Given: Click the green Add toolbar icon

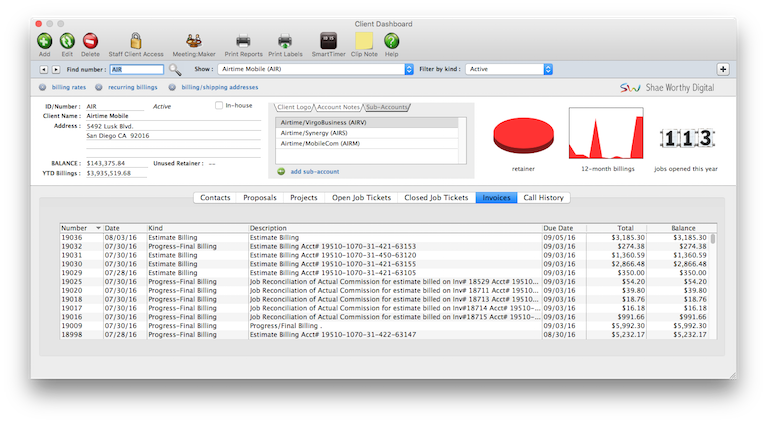Looking at the screenshot, I should (45, 41).
